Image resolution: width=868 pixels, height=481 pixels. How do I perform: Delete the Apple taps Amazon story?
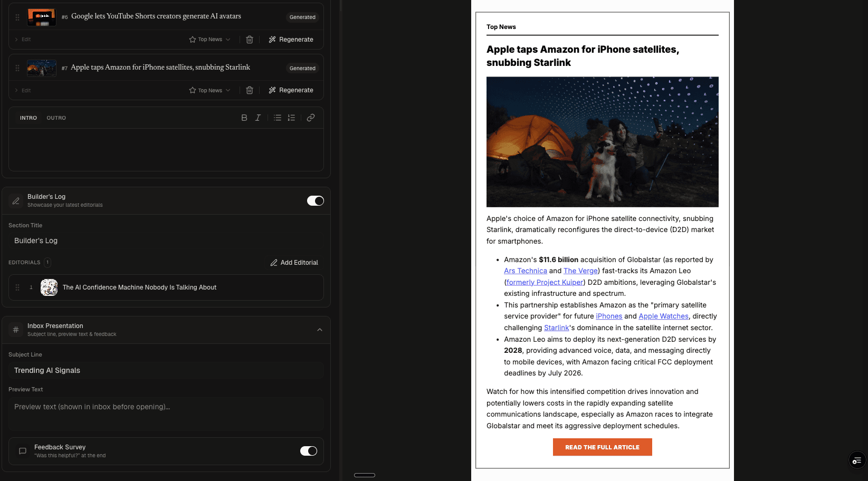[250, 90]
